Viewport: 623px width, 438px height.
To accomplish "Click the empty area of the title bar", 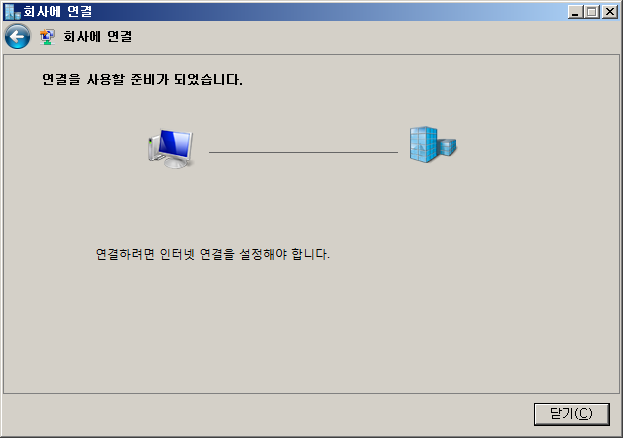I will (x=318, y=12).
